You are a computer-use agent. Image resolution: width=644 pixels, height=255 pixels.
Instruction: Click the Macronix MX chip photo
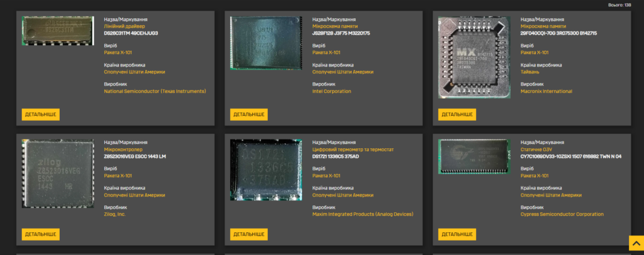[474, 57]
